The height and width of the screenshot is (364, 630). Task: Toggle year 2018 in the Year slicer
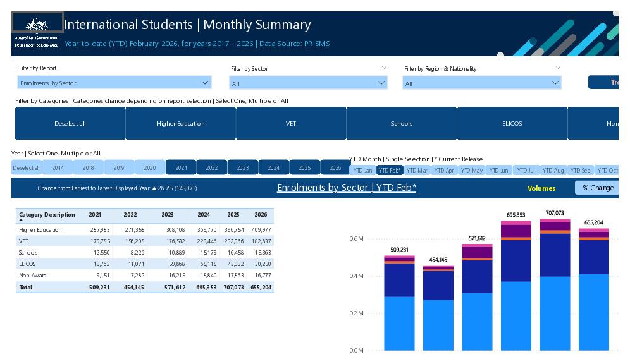(89, 167)
